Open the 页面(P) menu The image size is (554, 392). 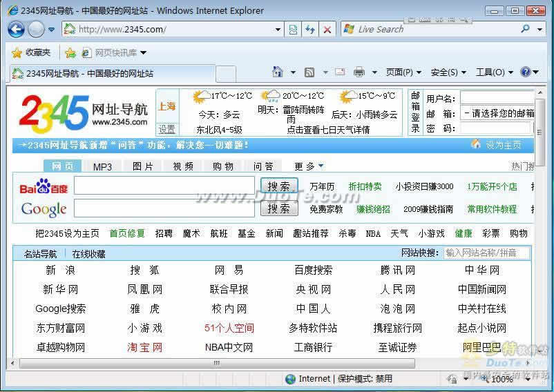tap(403, 72)
